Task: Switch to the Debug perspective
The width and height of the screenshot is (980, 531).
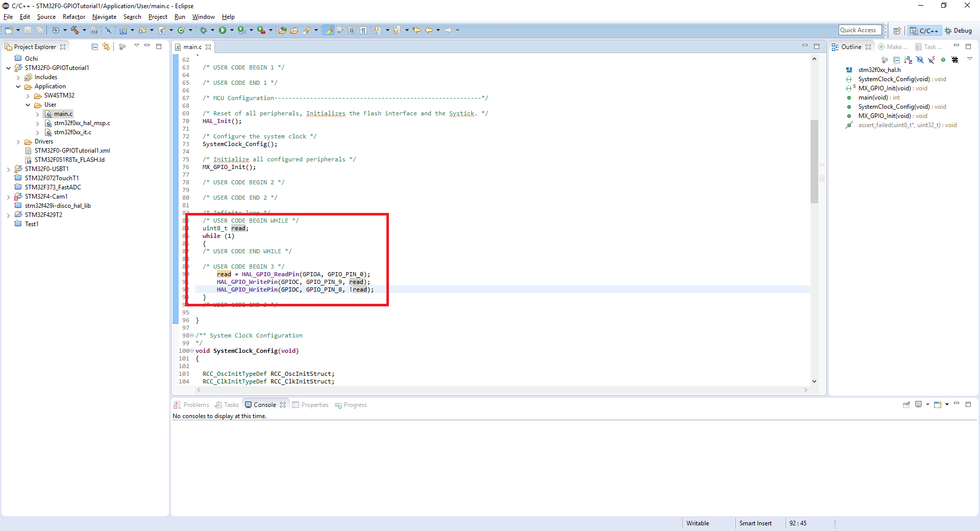Action: 958,31
